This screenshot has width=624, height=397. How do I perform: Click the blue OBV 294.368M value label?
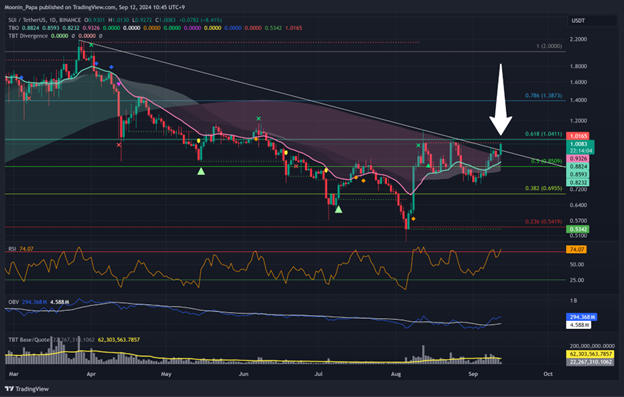click(x=582, y=317)
